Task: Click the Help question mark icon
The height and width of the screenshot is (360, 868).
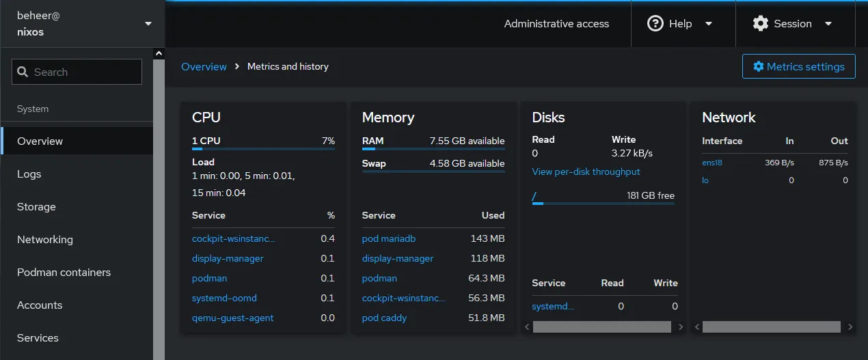Action: [x=655, y=24]
